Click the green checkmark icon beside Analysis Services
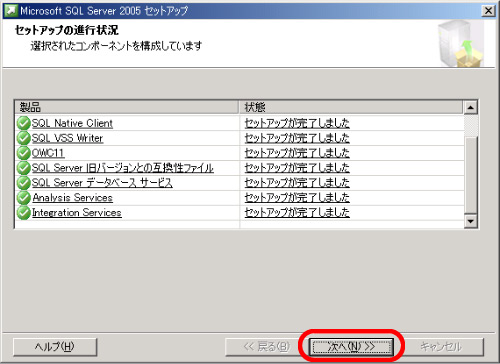This screenshot has height=364, width=500. coord(23,198)
